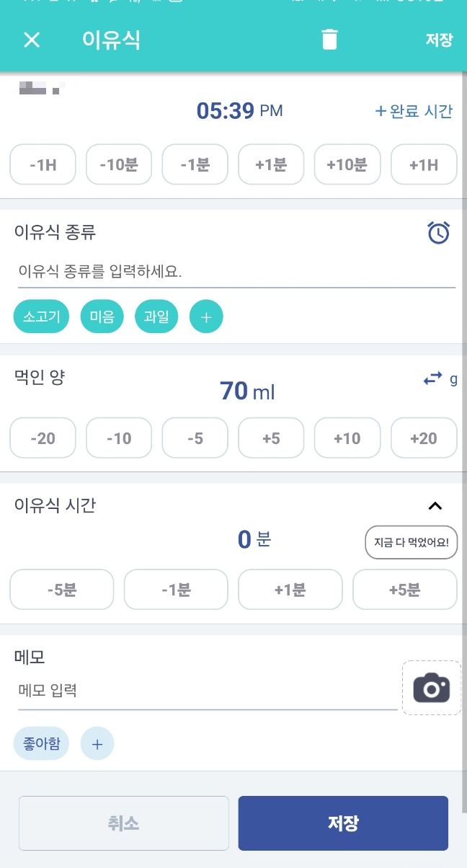This screenshot has width=467, height=868.
Task: Tap the 이유식 title in the header
Action: point(112,40)
